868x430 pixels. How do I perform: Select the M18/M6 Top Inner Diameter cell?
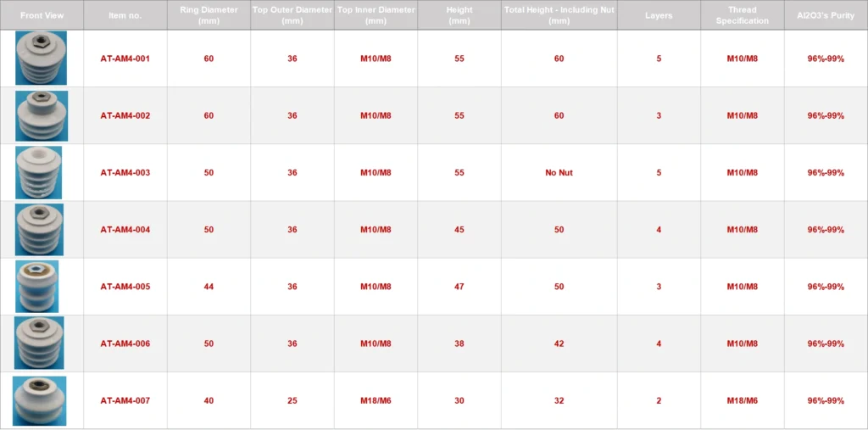(376, 400)
